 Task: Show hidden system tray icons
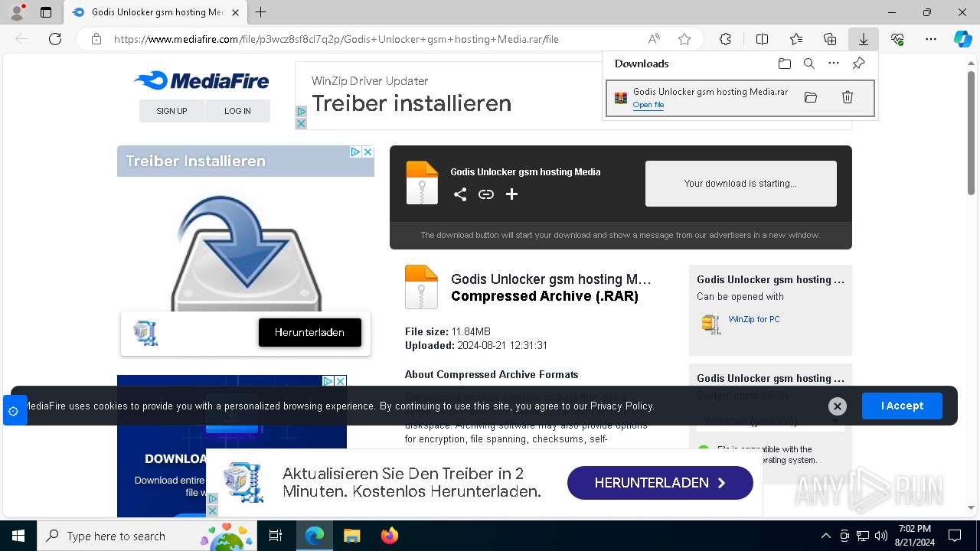point(825,536)
